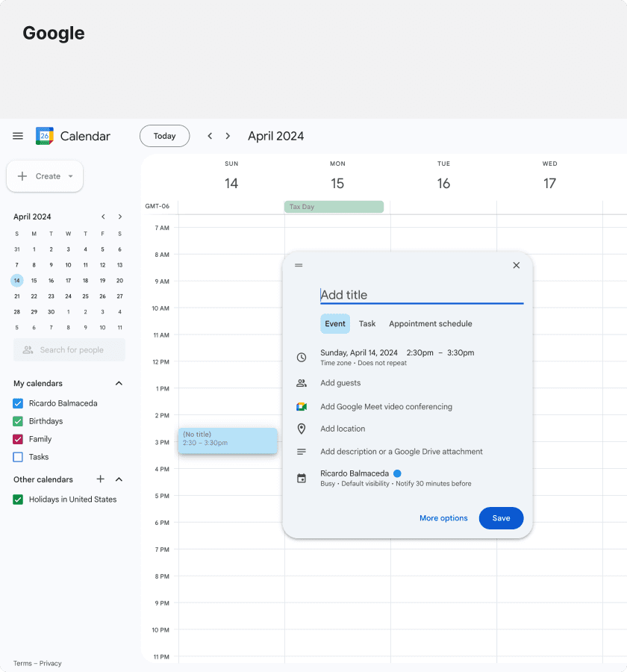Select the Event tab
The image size is (627, 672).
pyautogui.click(x=335, y=323)
